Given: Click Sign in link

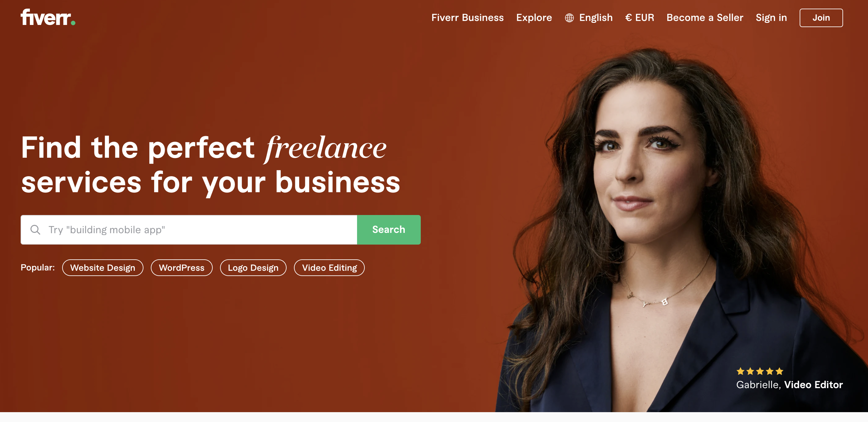Looking at the screenshot, I should click(771, 18).
